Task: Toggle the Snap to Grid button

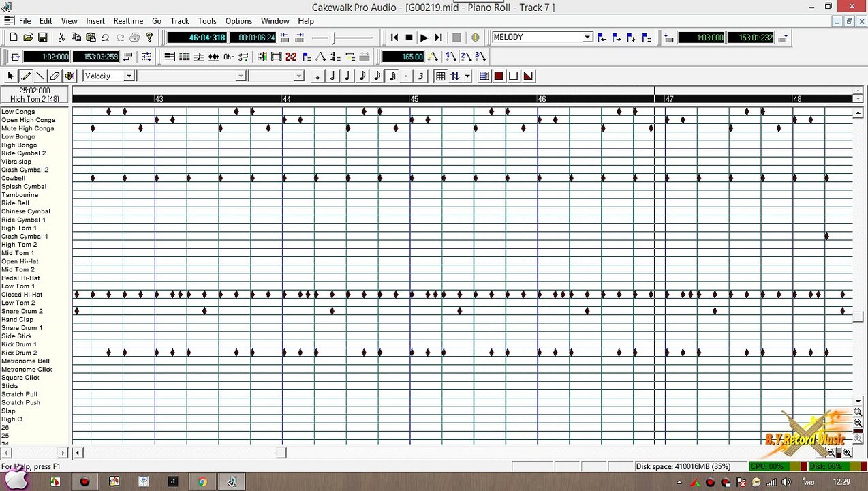Action: (440, 76)
